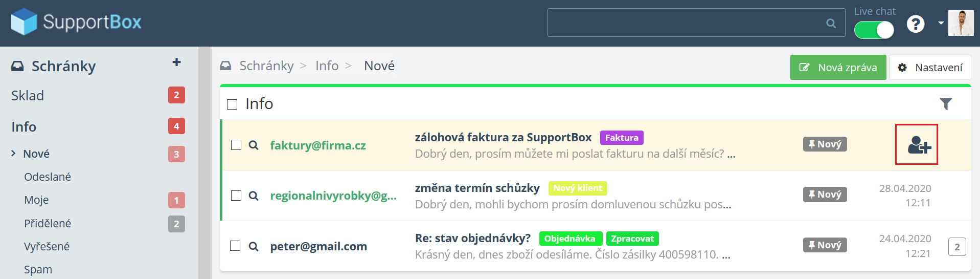The image size is (980, 279).
Task: Add a new mailbox with the plus icon
Action: click(177, 62)
